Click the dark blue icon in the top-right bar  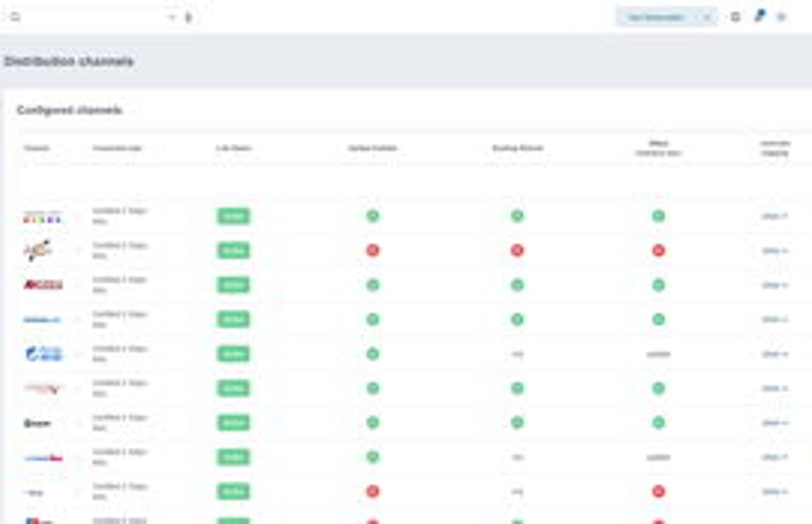point(760,16)
